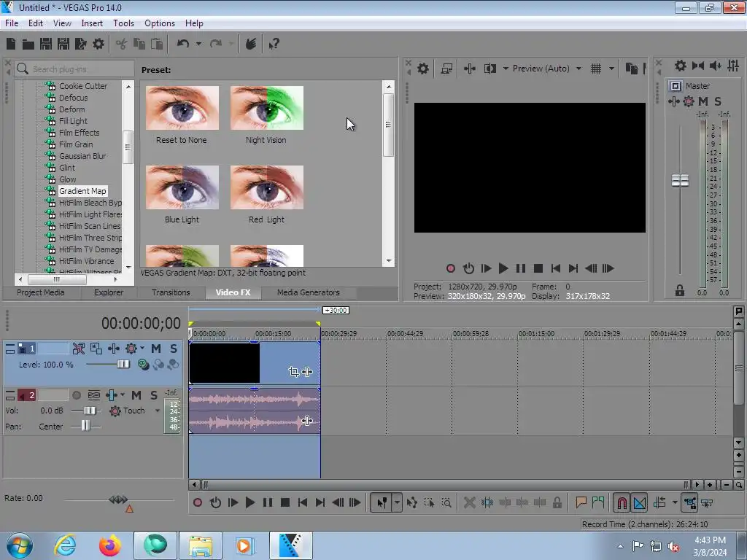Viewport: 747px width, 560px height.
Task: Click Pause button in video preview
Action: [521, 268]
